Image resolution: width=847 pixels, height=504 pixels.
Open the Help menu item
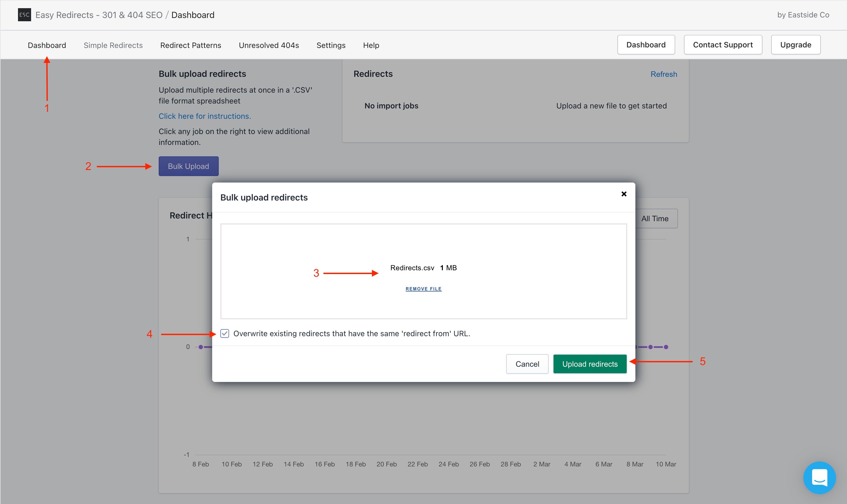[371, 45]
